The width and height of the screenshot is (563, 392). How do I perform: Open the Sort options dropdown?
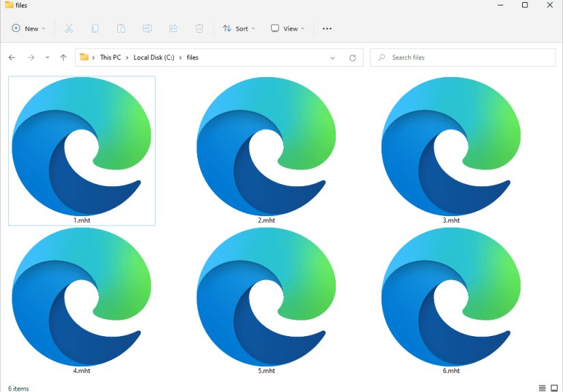tap(239, 29)
